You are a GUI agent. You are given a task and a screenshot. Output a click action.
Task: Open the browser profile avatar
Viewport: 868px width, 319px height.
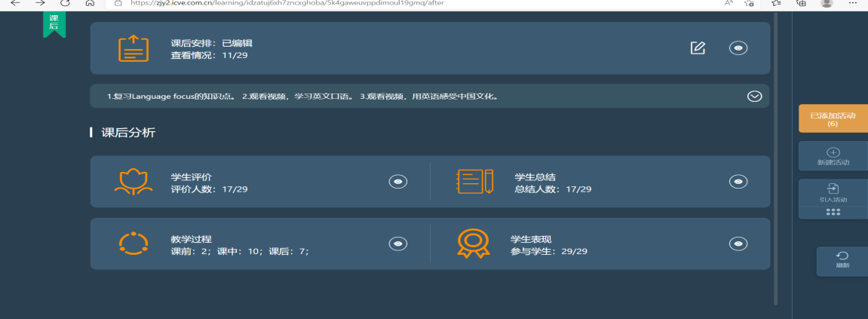pyautogui.click(x=827, y=3)
